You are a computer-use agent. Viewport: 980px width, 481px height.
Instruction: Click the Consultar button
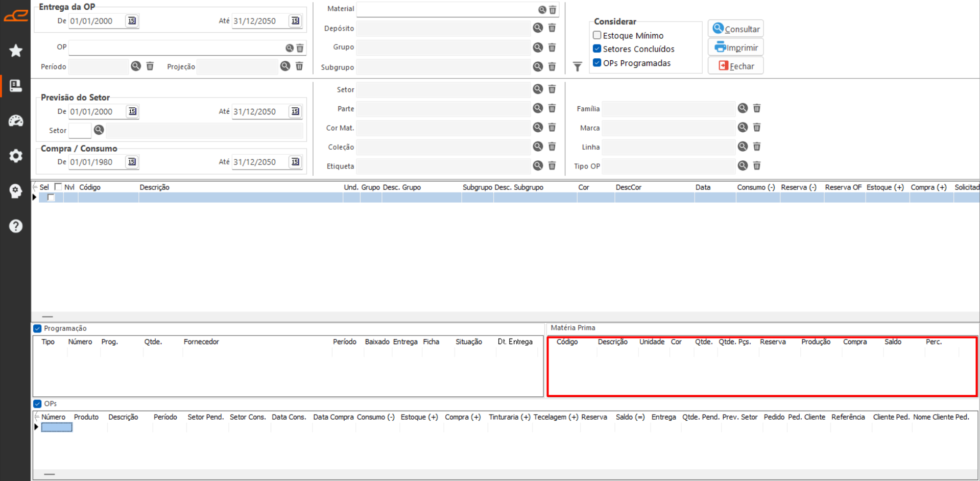[x=736, y=29]
